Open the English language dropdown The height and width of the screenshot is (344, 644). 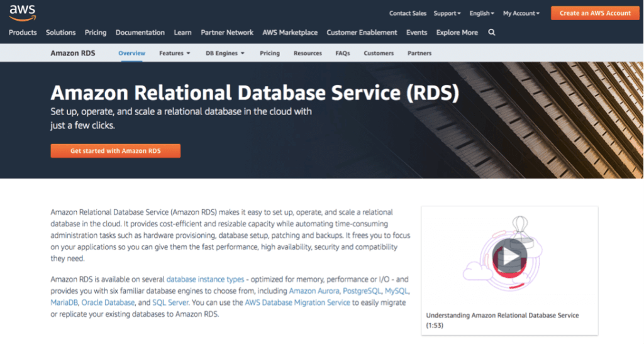pos(482,13)
